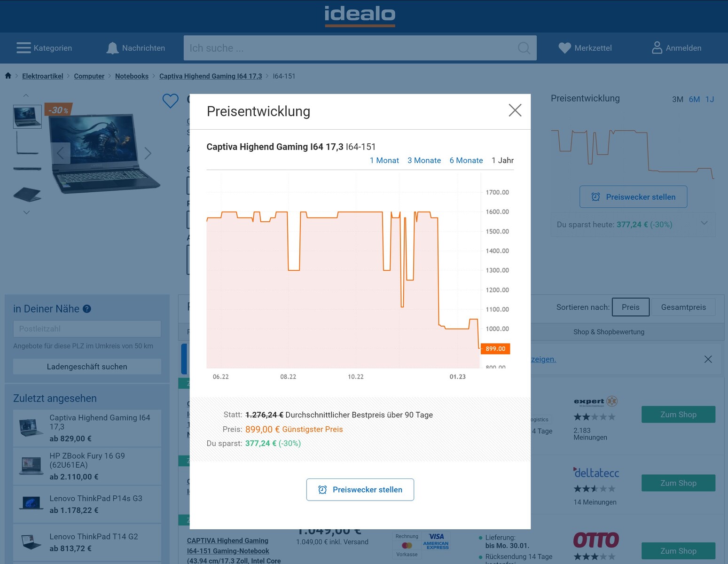This screenshot has width=728, height=564.
Task: Click the 'Shop & Shopbewertung' column header
Action: pos(609,332)
